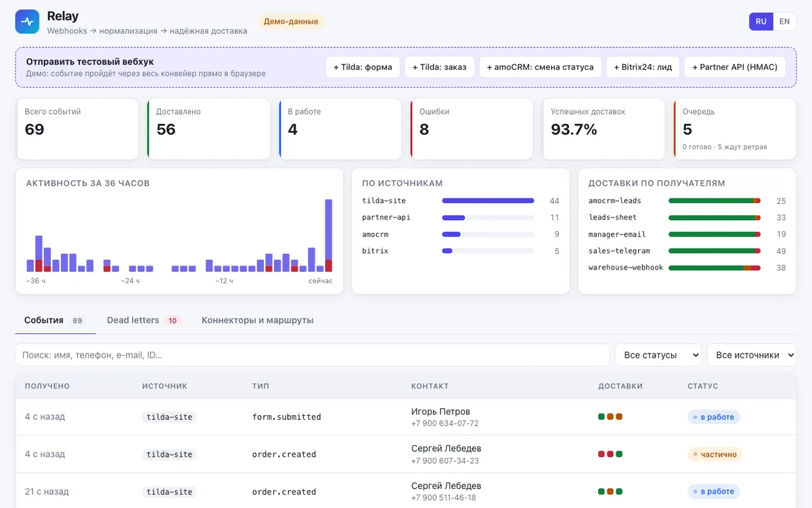Screen dimensions: 812x508
Task: Click the partner-api source progress bar
Action: (x=488, y=217)
